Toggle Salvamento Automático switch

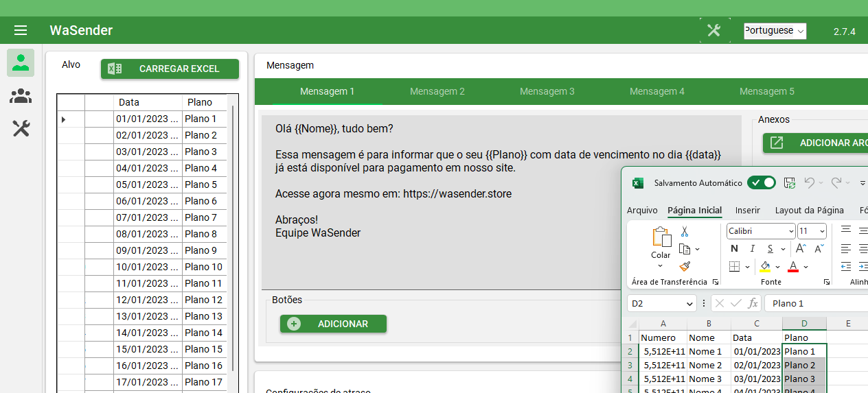click(x=761, y=182)
